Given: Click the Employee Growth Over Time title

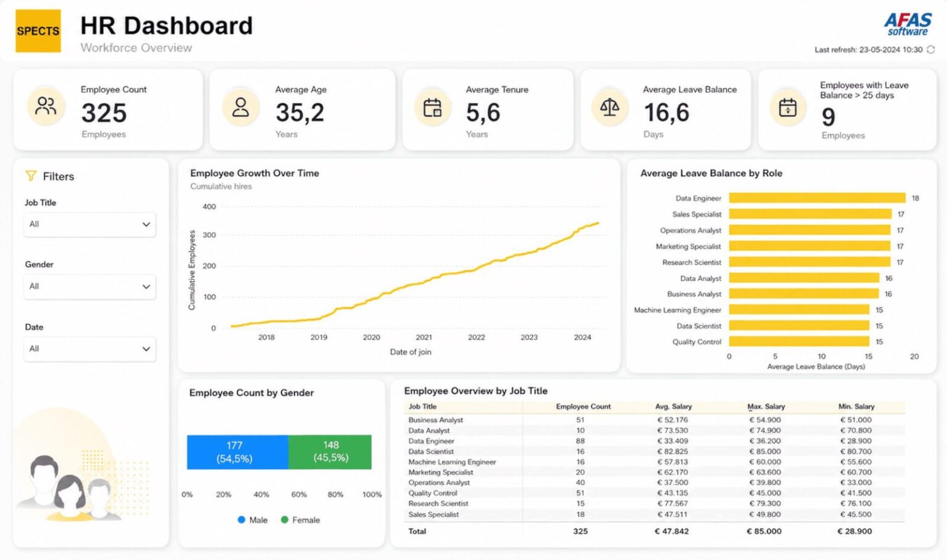Looking at the screenshot, I should [x=255, y=173].
